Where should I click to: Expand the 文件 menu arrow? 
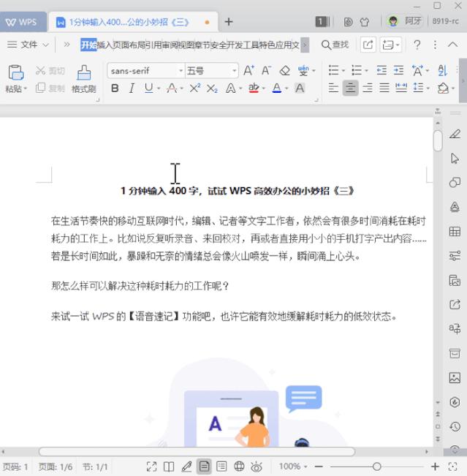coord(46,45)
